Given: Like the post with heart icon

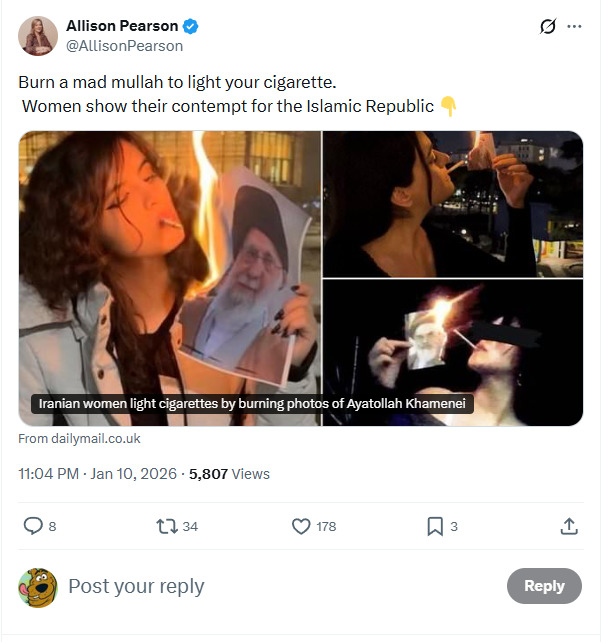Looking at the screenshot, I should pos(301,526).
